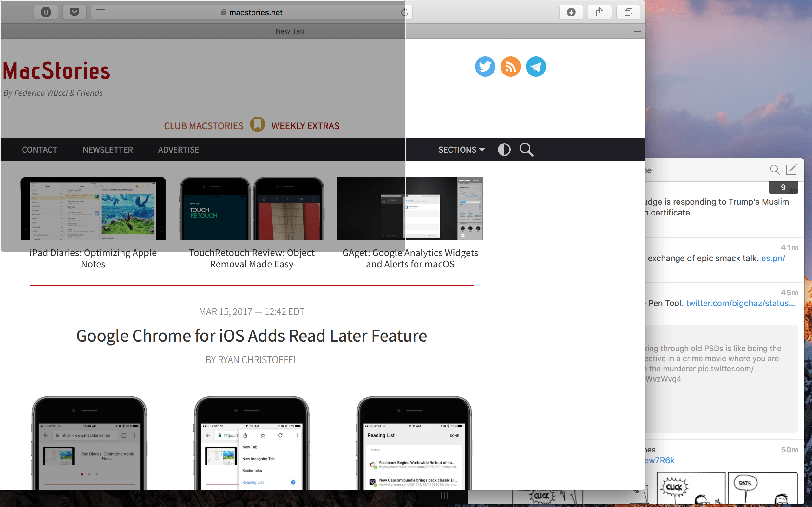Click search icon in browser toolbar
This screenshot has height=507, width=812.
526,149
